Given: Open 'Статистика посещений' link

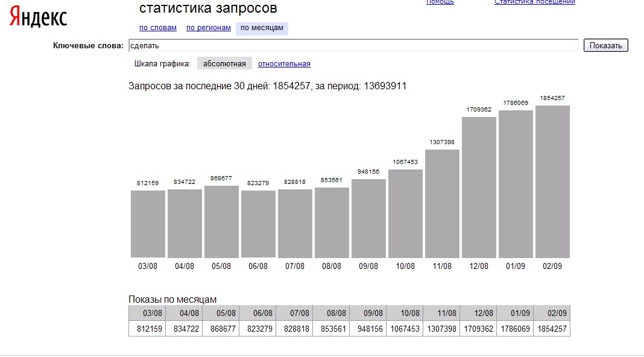Looking at the screenshot, I should tap(534, 2).
